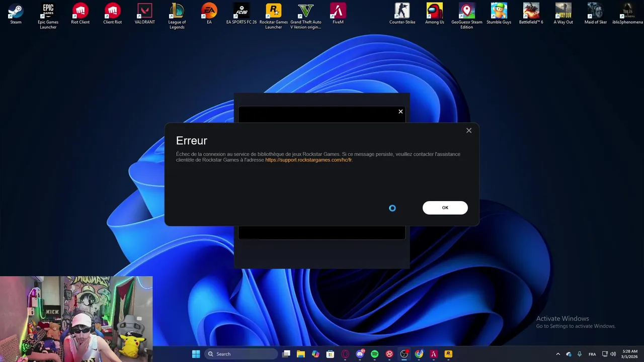Open the Steam desktop shortcut
Image resolution: width=644 pixels, height=362 pixels.
pos(16,14)
